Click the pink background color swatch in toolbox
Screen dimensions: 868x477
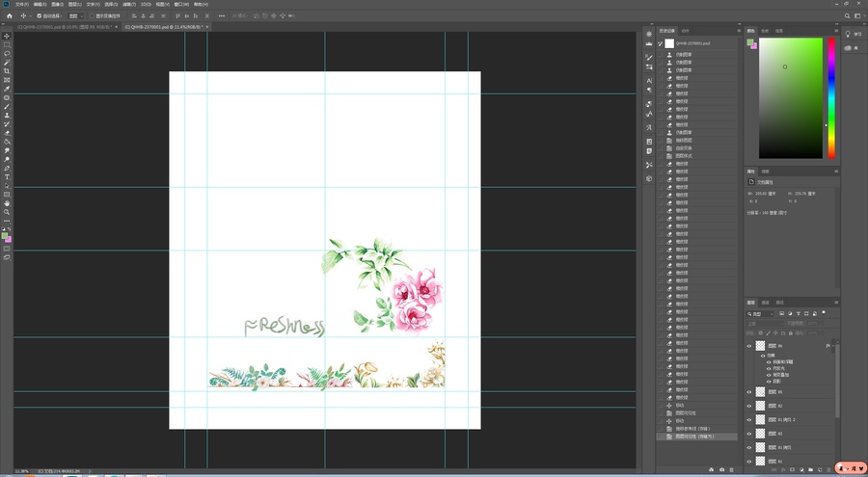[9, 239]
